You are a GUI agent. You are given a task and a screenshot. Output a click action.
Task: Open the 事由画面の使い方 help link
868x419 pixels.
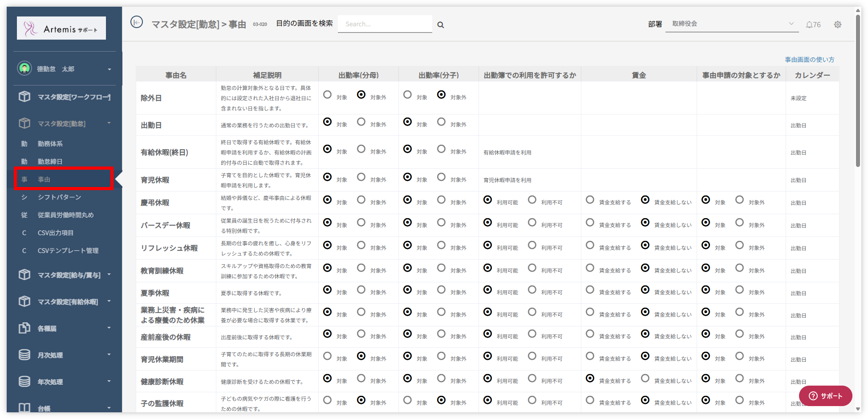coord(809,60)
